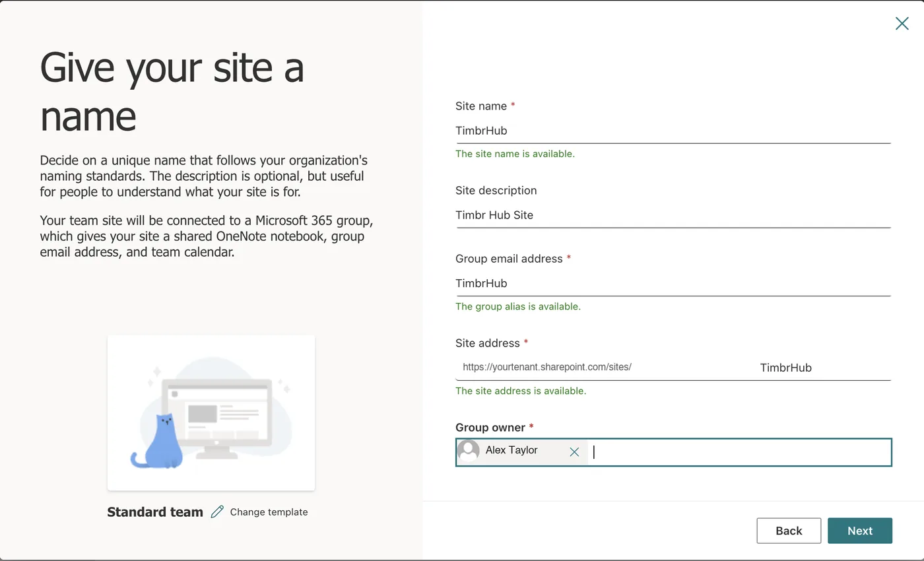Image resolution: width=924 pixels, height=561 pixels.
Task: Open the Change template link
Action: [x=269, y=512]
